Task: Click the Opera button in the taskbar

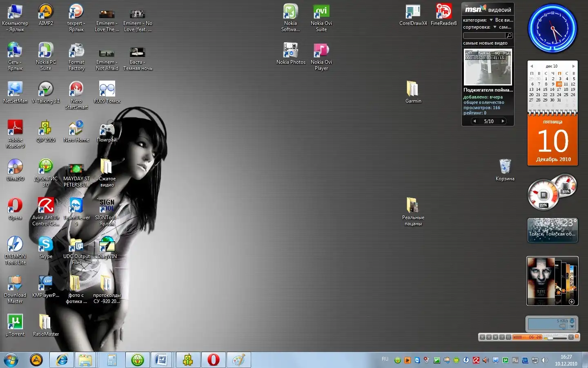Action: click(213, 360)
